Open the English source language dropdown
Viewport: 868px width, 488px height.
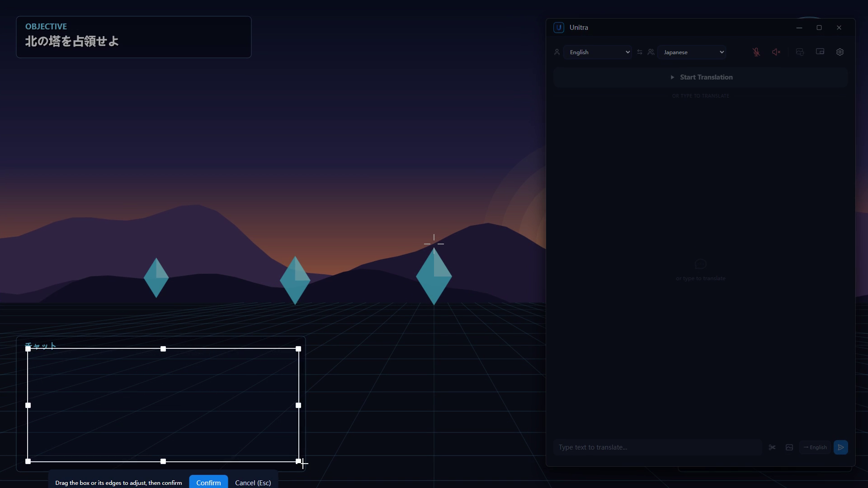(x=598, y=52)
